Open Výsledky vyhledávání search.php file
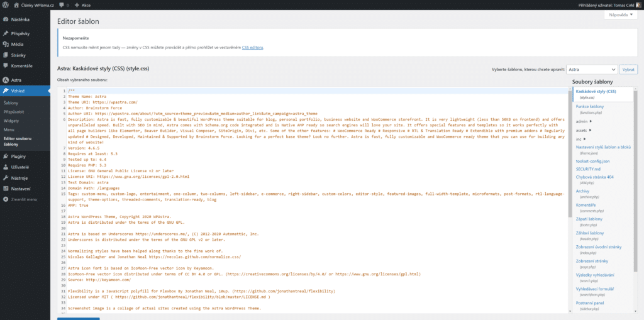The height and width of the screenshot is (320, 644). coord(595,275)
